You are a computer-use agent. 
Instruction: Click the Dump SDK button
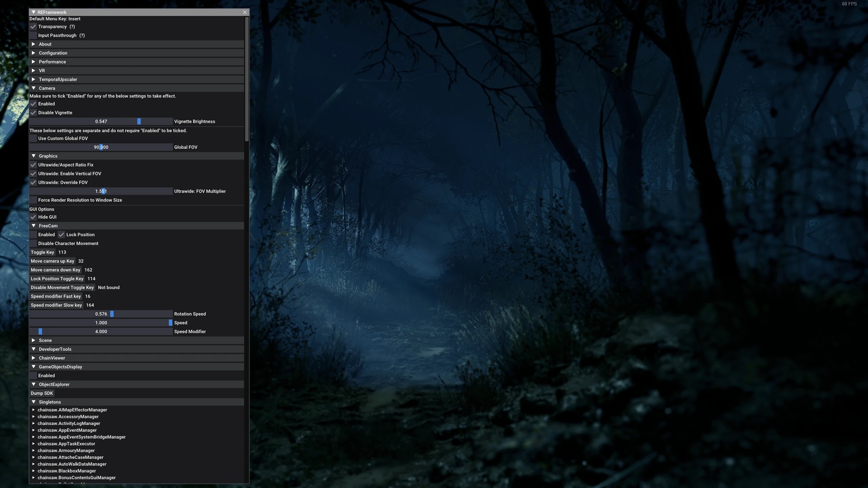42,393
